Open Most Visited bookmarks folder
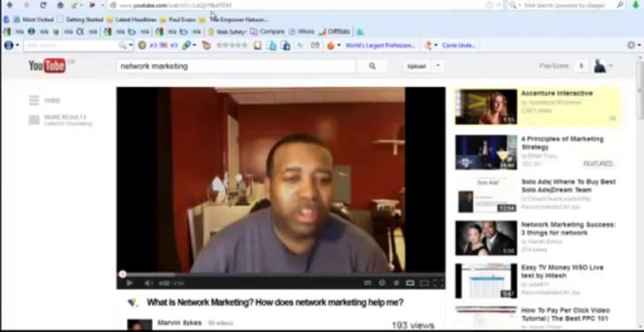 [x=33, y=19]
